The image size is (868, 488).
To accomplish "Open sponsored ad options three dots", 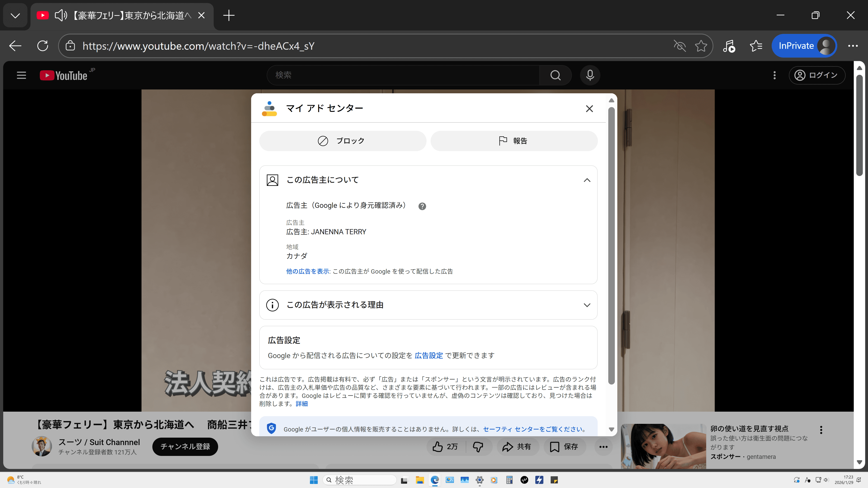I will [x=821, y=430].
